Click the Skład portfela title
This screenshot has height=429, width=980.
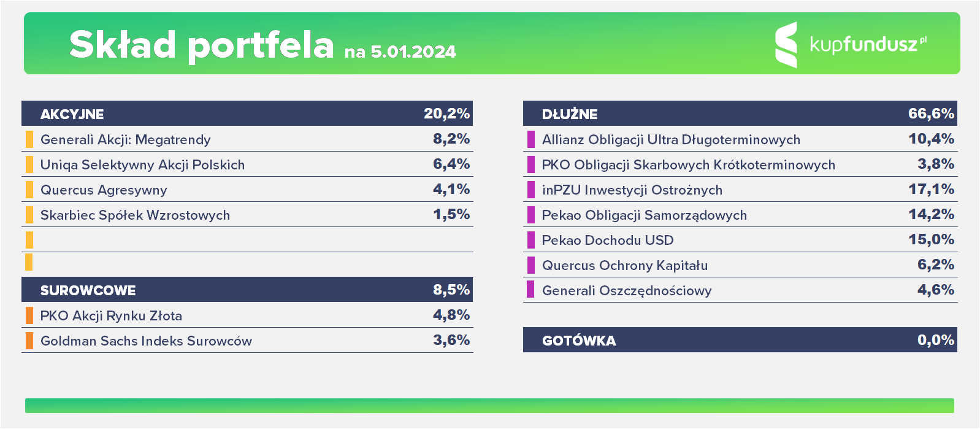tap(201, 45)
